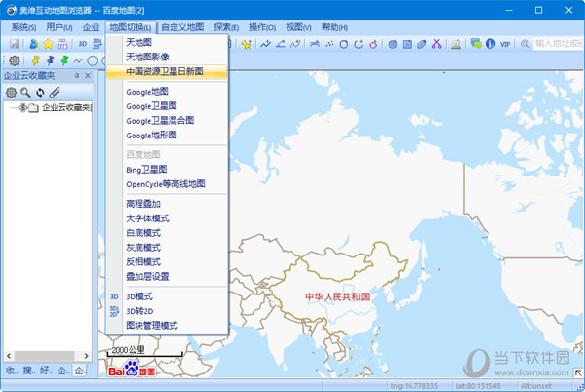The width and height of the screenshot is (585, 392).
Task: Open the 帮助(H) menu
Action: pos(334,27)
